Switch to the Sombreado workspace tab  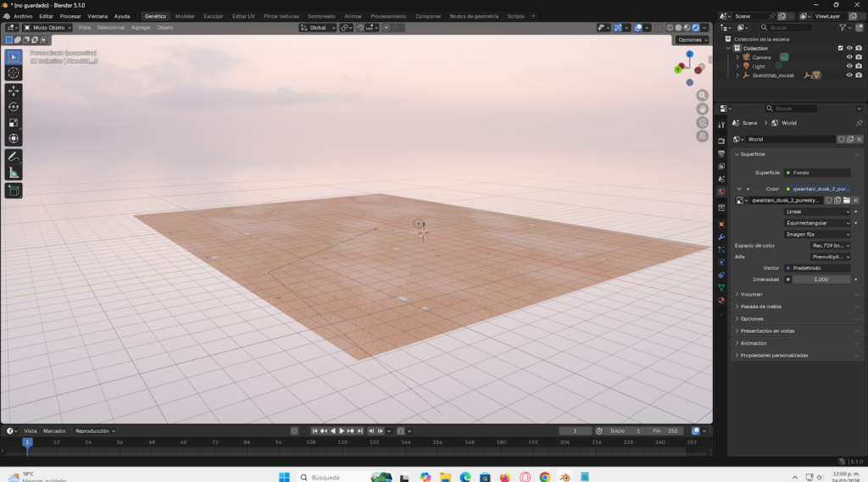321,17
